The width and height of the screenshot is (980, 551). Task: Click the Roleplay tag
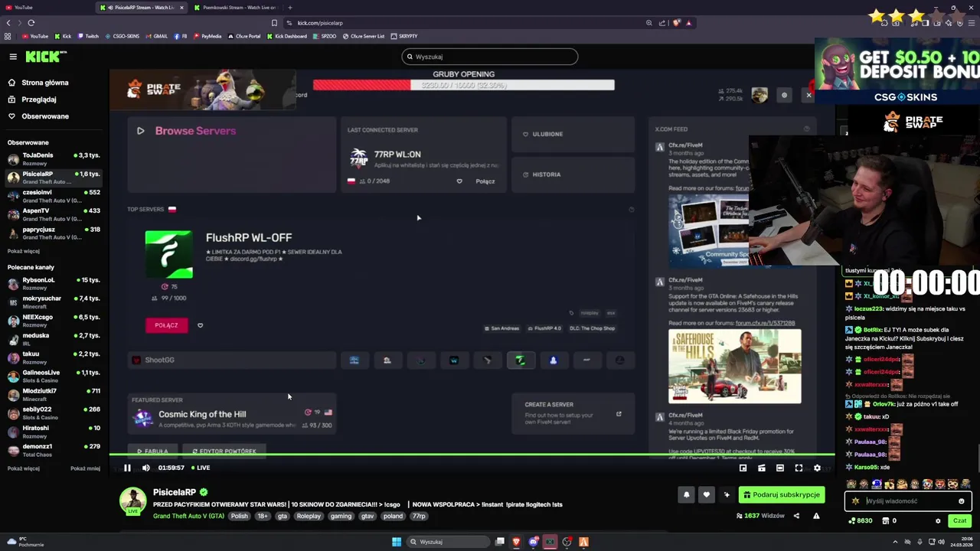pyautogui.click(x=309, y=516)
